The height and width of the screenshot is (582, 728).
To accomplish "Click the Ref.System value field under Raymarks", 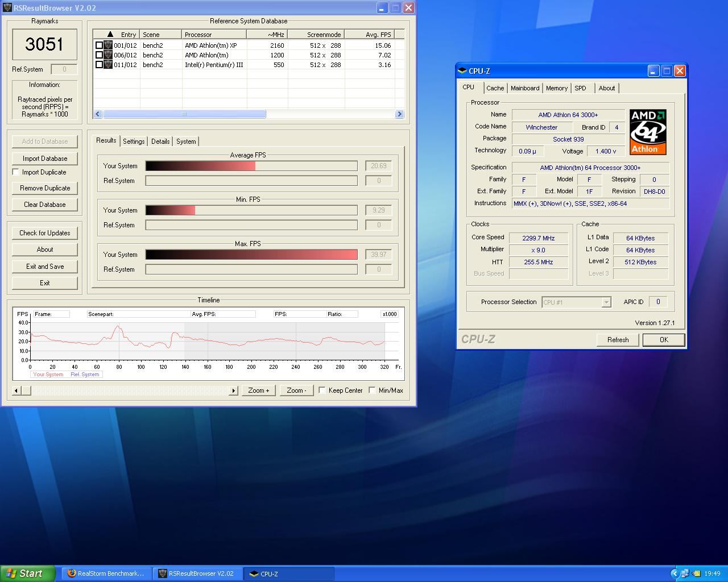I will tap(64, 69).
